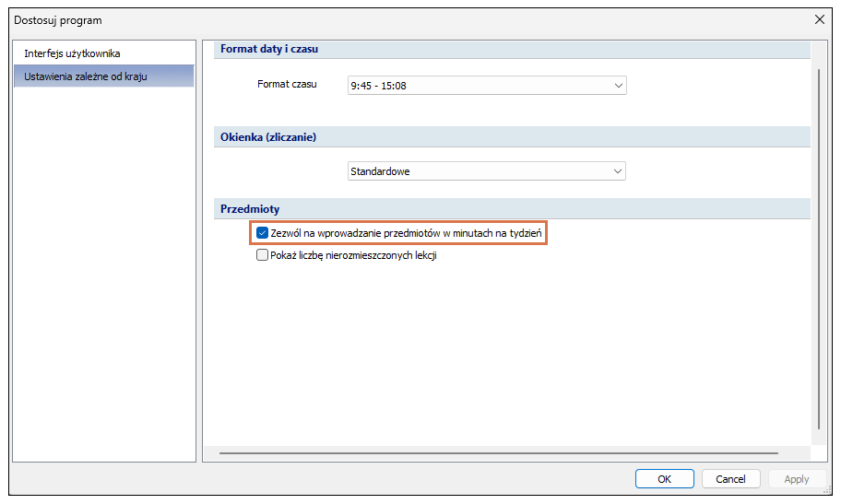
Task: Click the Dostosuj program title bar
Action: (x=408, y=20)
